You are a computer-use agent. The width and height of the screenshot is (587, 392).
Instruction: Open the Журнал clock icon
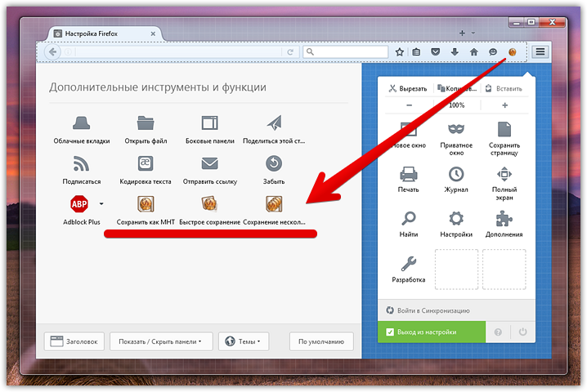pyautogui.click(x=456, y=174)
